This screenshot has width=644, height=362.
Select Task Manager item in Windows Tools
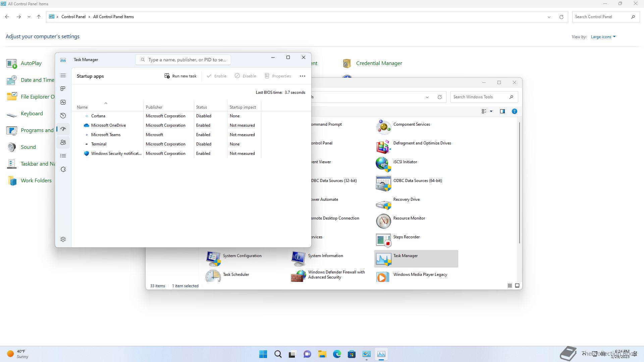416,258
